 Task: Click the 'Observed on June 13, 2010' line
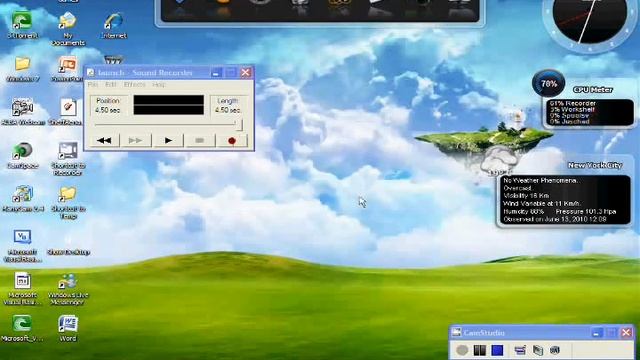coord(555,219)
